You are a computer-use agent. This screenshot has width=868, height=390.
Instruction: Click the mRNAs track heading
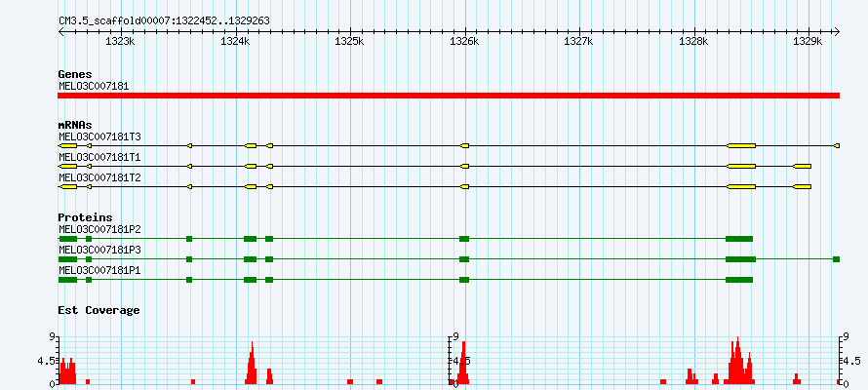coord(75,125)
